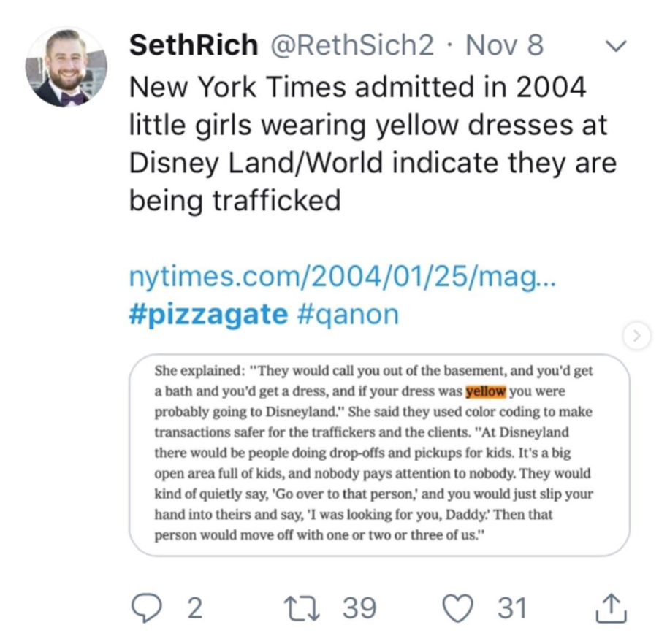Click the orange highlighted word "yellow"
Screen dimensions: 659x644
point(485,391)
